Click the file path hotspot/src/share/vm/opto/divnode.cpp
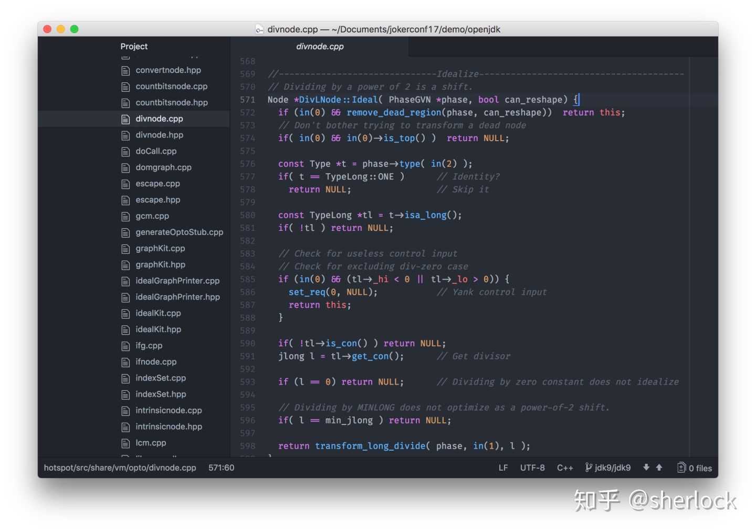The image size is (756, 532). (120, 468)
